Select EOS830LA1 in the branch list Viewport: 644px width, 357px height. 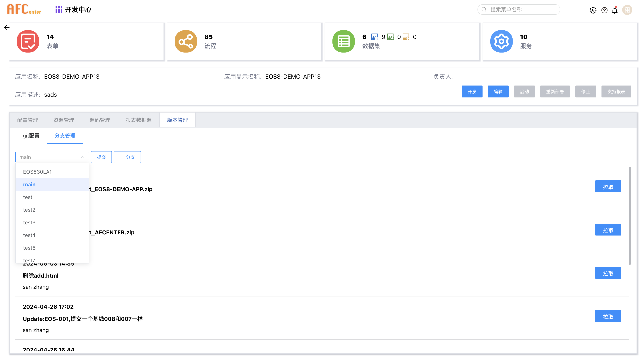[37, 172]
